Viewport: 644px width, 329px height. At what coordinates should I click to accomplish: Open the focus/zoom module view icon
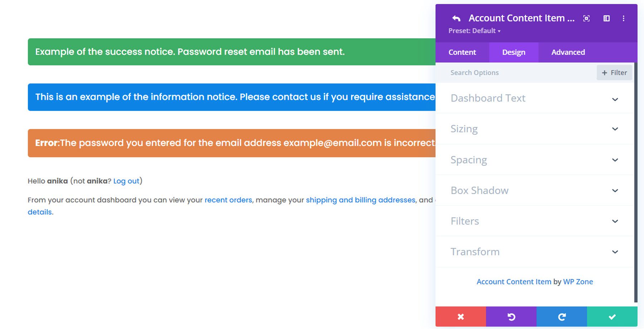(x=586, y=18)
